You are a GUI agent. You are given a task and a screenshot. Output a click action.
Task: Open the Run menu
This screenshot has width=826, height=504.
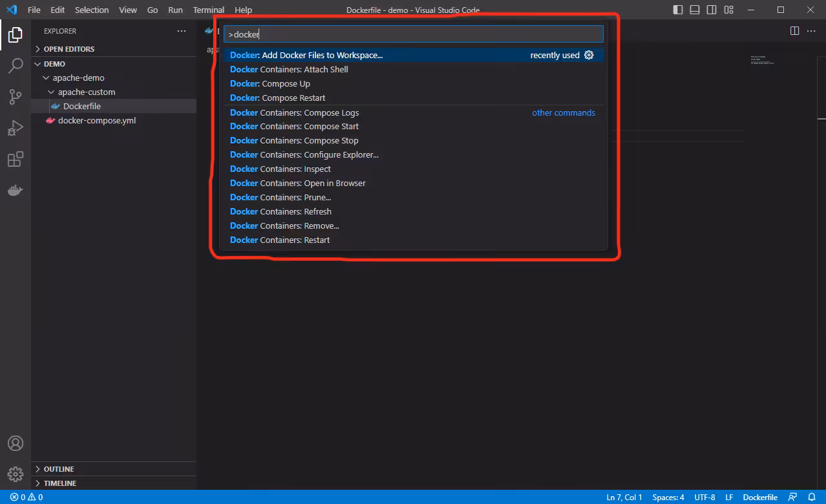click(x=175, y=10)
